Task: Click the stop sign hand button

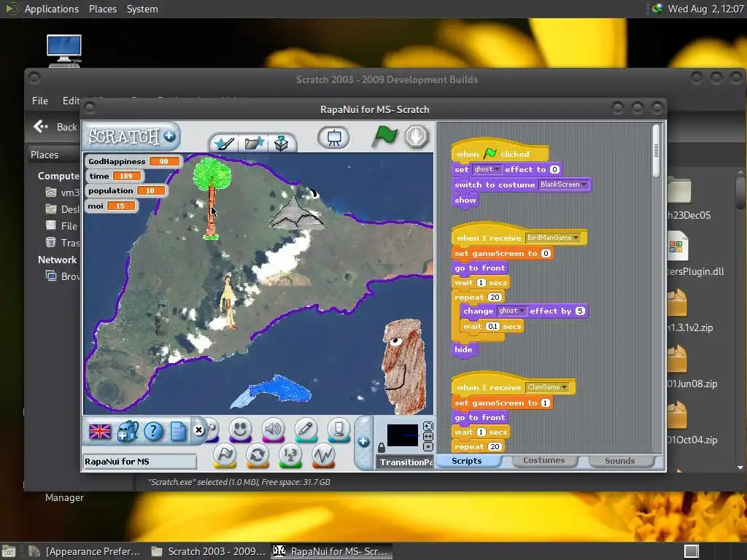Action: click(x=417, y=136)
